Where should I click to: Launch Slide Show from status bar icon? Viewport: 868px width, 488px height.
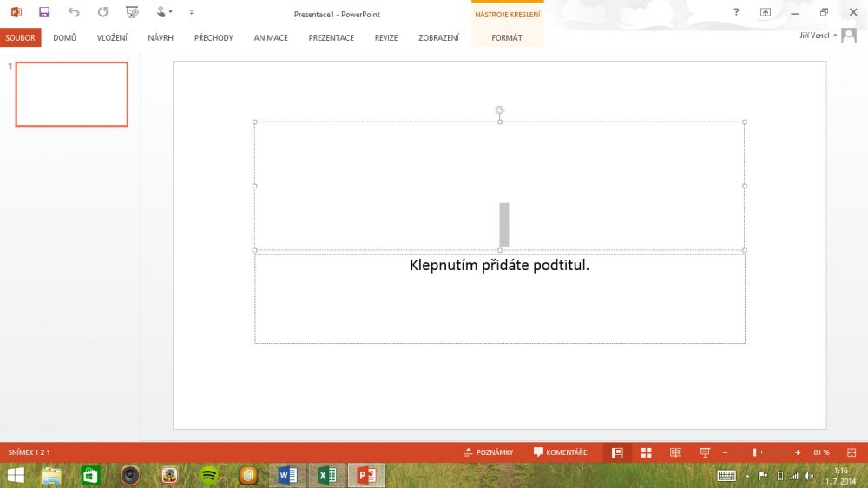[705, 452]
